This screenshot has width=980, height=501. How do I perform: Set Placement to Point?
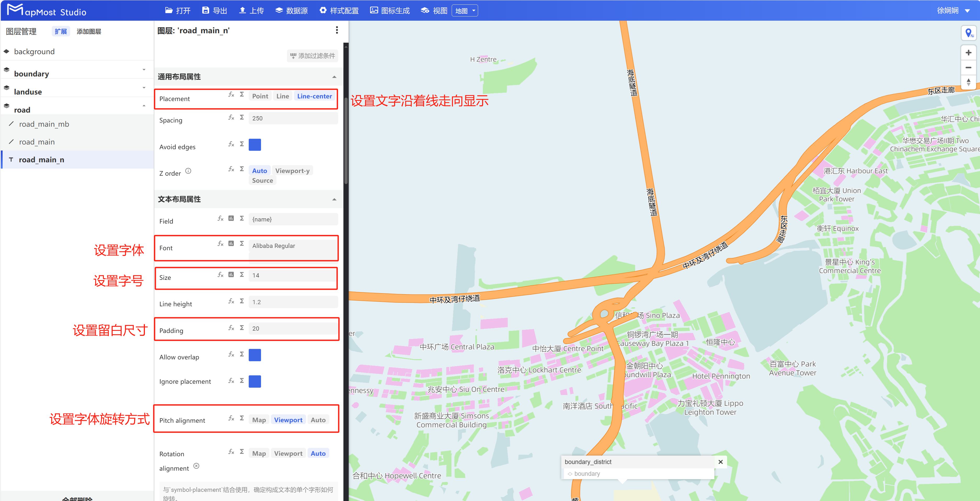pos(260,96)
